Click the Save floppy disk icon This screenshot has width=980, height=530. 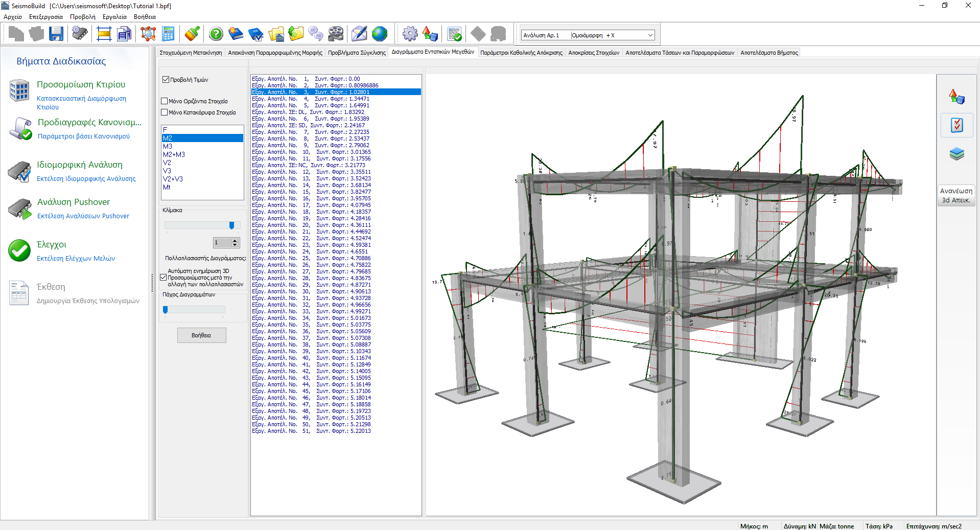tap(56, 34)
